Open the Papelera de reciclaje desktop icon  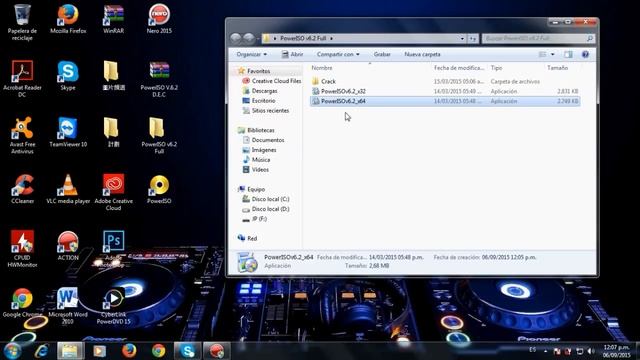tap(22, 22)
